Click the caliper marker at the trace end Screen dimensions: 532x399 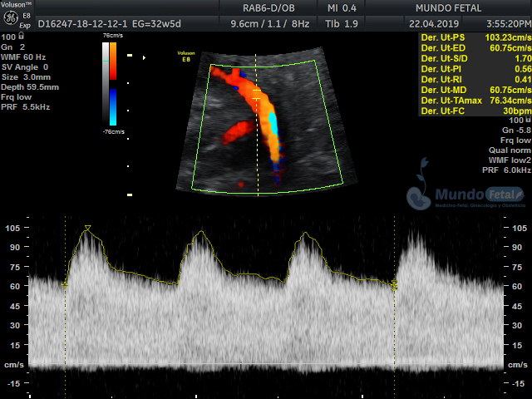pyautogui.click(x=394, y=285)
